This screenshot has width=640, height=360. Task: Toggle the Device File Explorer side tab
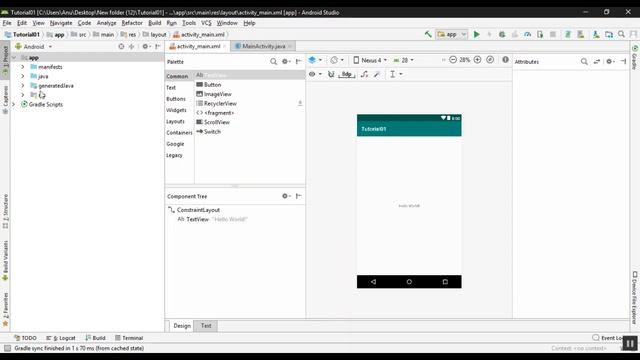coord(635,298)
